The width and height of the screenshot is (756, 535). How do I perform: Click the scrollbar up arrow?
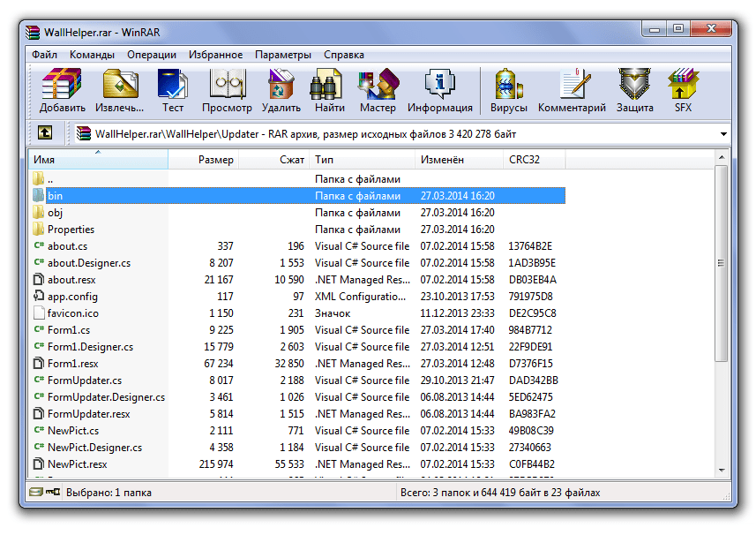click(722, 157)
